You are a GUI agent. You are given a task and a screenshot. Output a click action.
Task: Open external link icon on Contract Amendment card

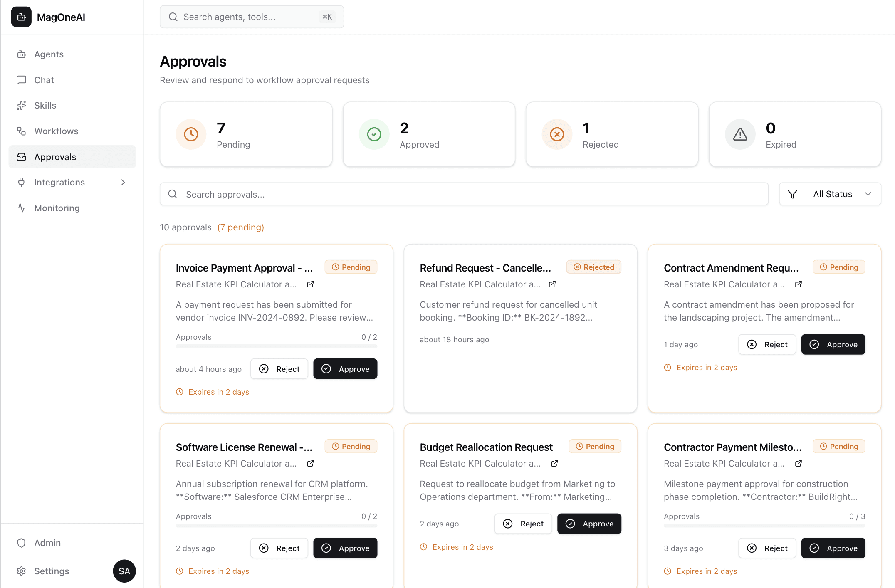(798, 284)
